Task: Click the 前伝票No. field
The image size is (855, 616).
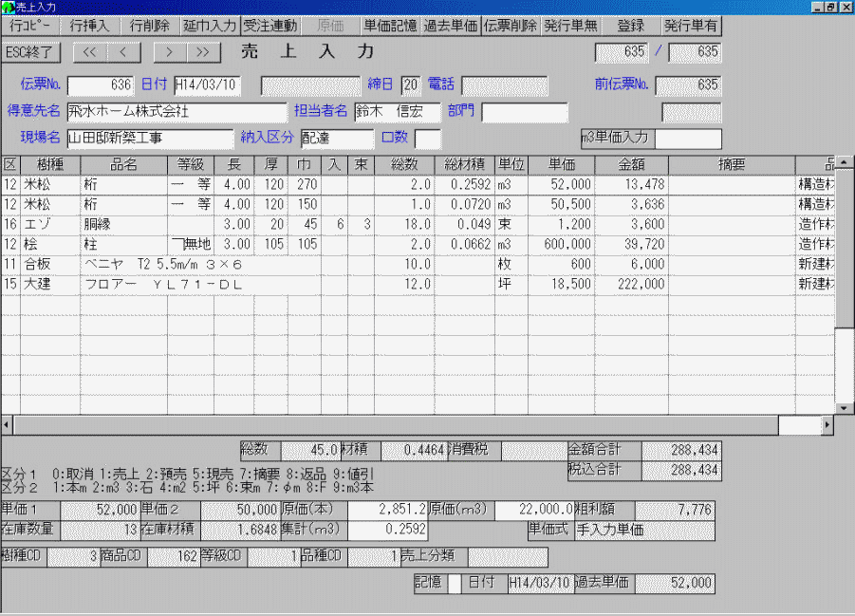Action: [688, 85]
